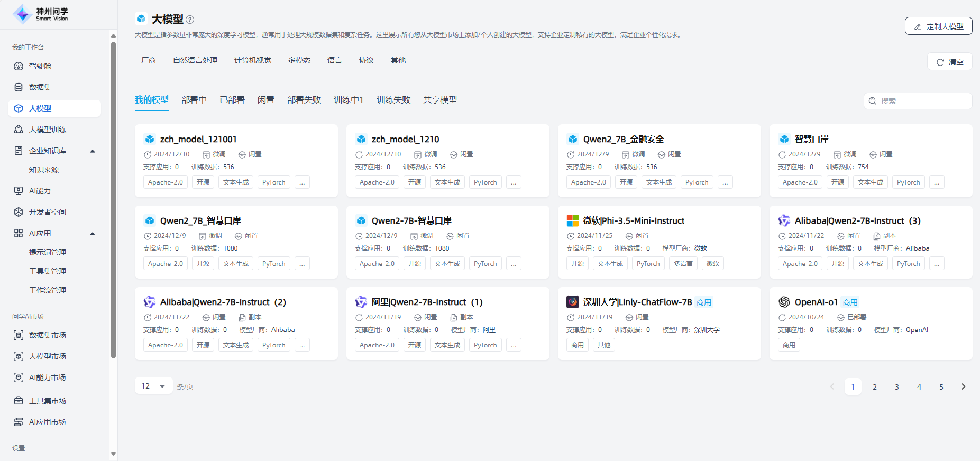Open 驾驶舱 dashboard icon in sidebar
Image resolution: width=980 pixels, height=461 pixels.
tap(19, 66)
